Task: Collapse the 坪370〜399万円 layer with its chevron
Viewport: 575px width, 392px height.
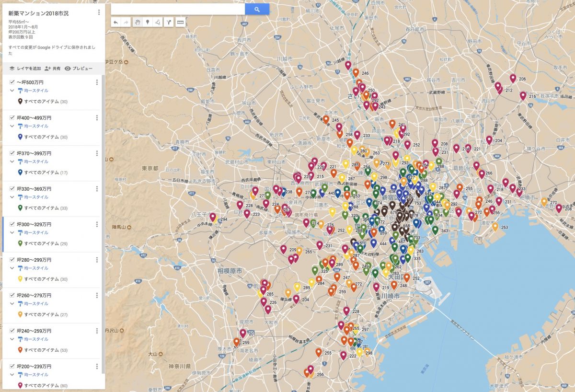Action: click(12, 161)
